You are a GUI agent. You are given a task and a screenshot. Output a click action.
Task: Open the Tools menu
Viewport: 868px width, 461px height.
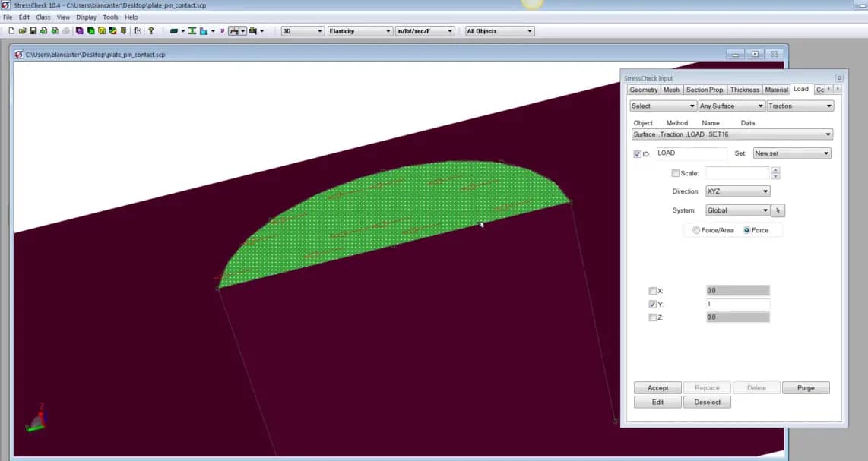pyautogui.click(x=110, y=17)
